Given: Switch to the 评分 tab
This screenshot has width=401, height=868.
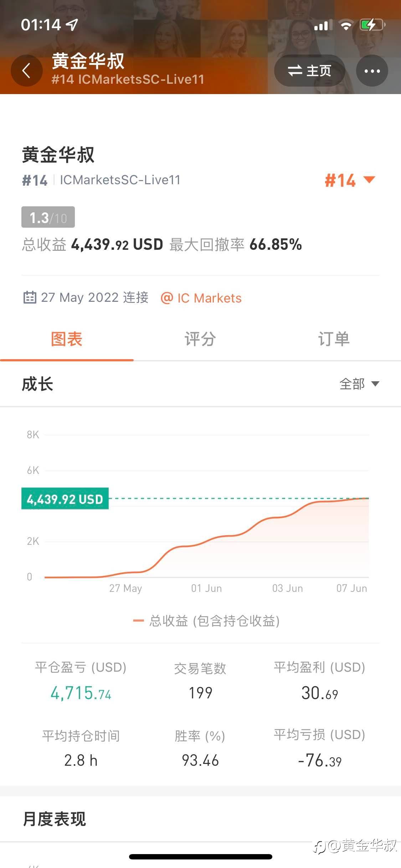Looking at the screenshot, I should point(200,339).
